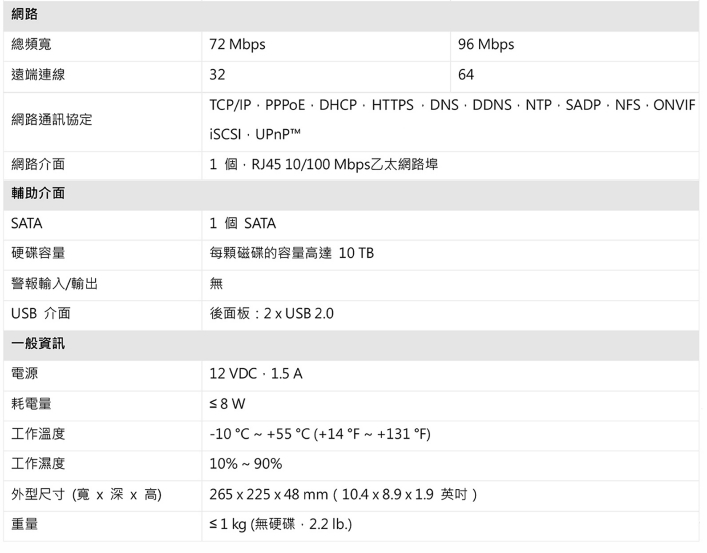This screenshot has width=707, height=553.
Task: Click the 輔助介面 section header
Action: click(37, 193)
